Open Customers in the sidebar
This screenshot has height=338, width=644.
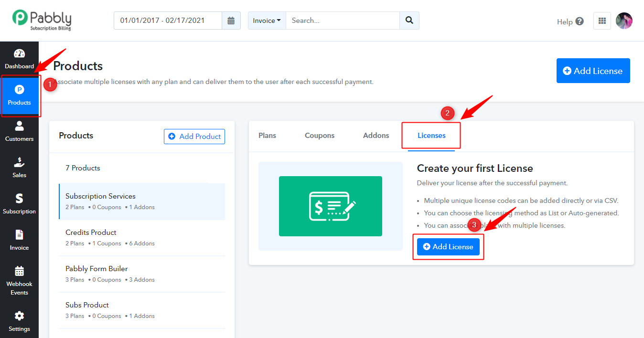(x=20, y=131)
